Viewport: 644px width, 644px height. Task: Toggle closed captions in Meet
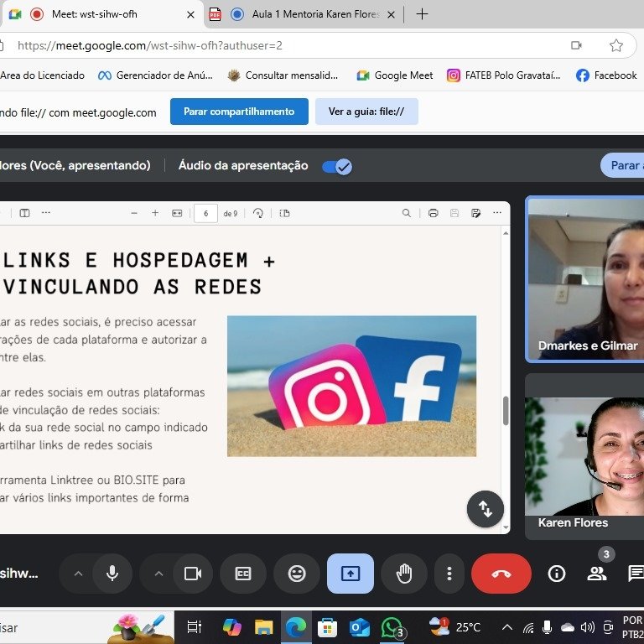242,574
